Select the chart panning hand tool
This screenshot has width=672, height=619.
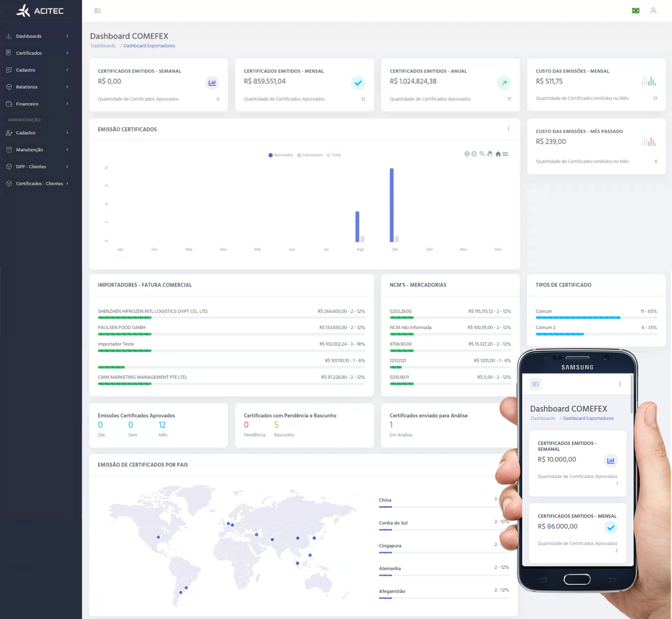click(x=490, y=154)
